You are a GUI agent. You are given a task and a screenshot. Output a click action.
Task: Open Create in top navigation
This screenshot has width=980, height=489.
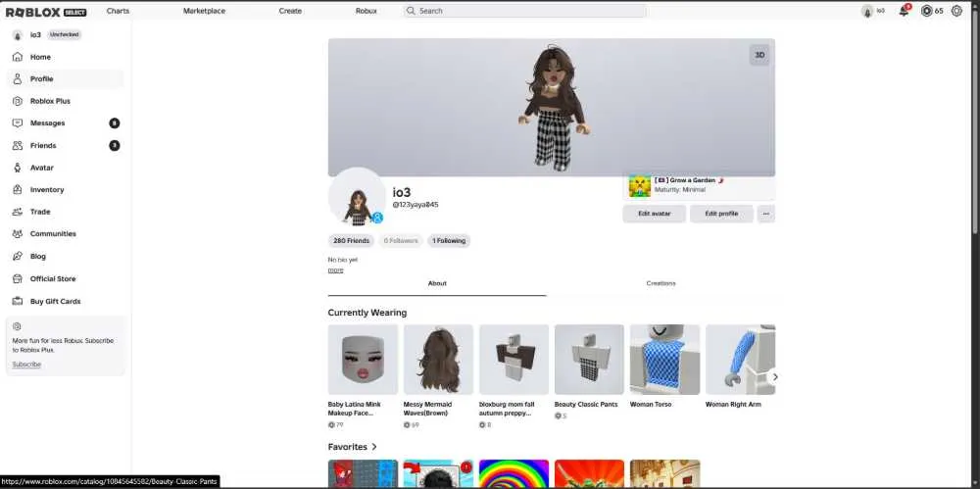pos(290,11)
